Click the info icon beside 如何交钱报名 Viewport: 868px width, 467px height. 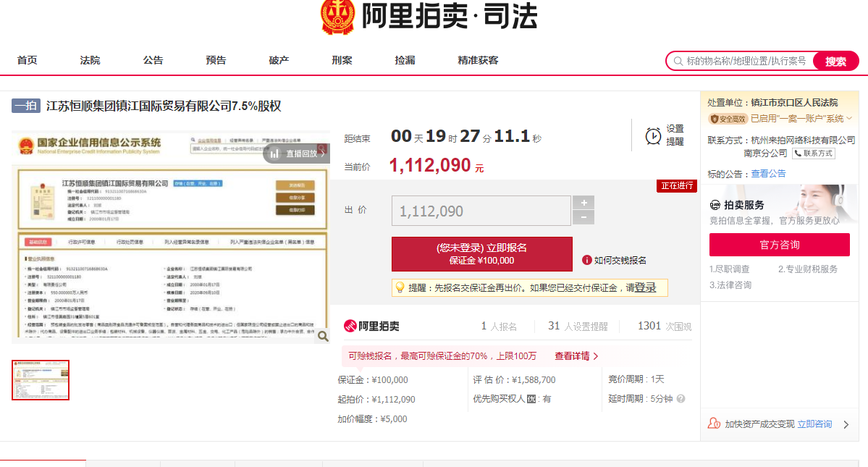[587, 260]
